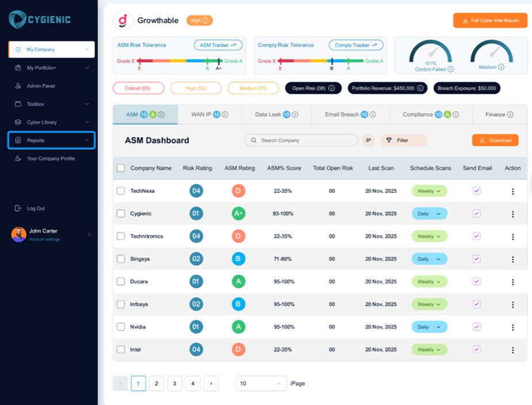Toggle Send Email checkbox for Infosys

(x=477, y=304)
